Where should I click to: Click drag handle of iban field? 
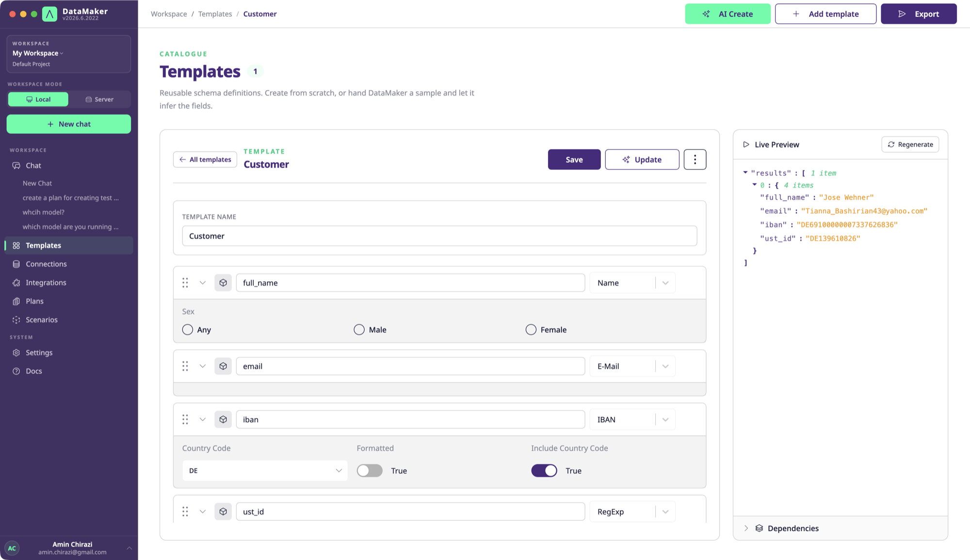point(185,419)
